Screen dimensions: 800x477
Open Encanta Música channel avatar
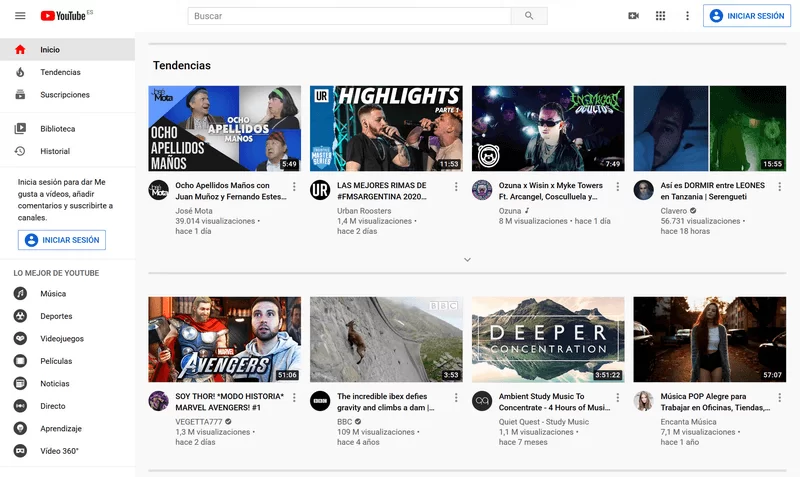click(643, 401)
